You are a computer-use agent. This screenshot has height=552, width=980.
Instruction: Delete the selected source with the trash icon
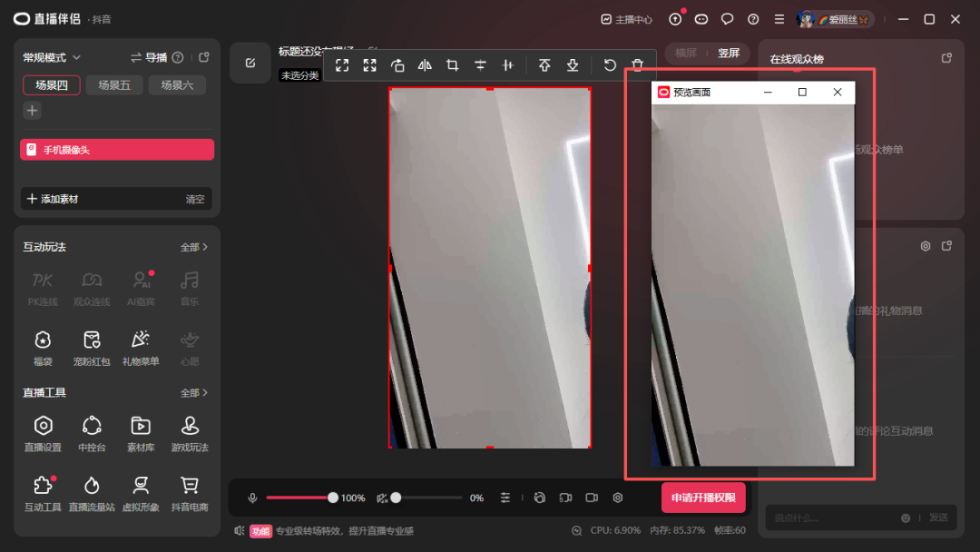638,65
